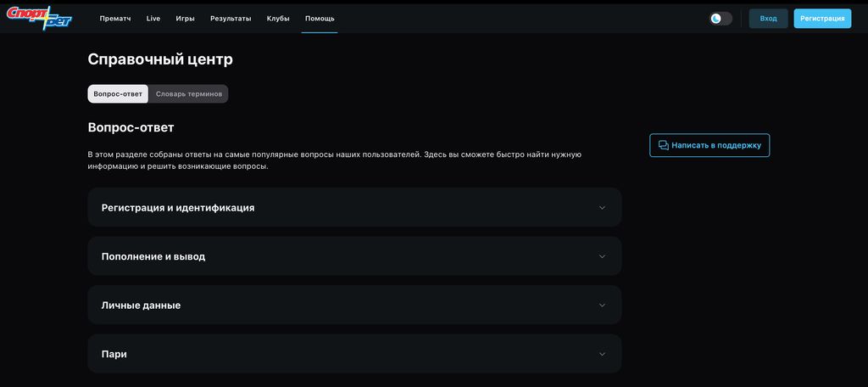Select Помощь in the top menu
This screenshot has height=387, width=868.
tap(320, 19)
